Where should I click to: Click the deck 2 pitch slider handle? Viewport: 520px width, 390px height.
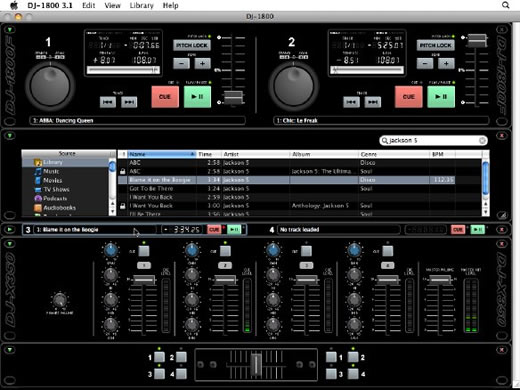coord(477,40)
